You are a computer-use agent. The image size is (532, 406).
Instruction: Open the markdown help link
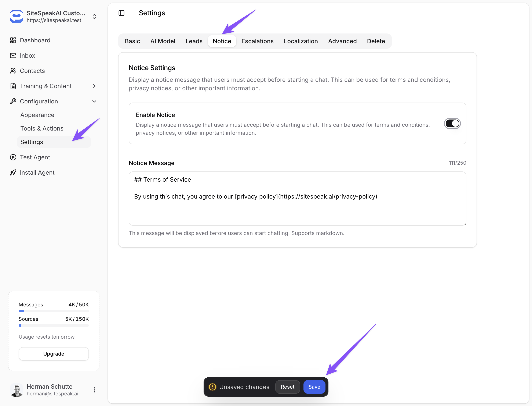[329, 233]
